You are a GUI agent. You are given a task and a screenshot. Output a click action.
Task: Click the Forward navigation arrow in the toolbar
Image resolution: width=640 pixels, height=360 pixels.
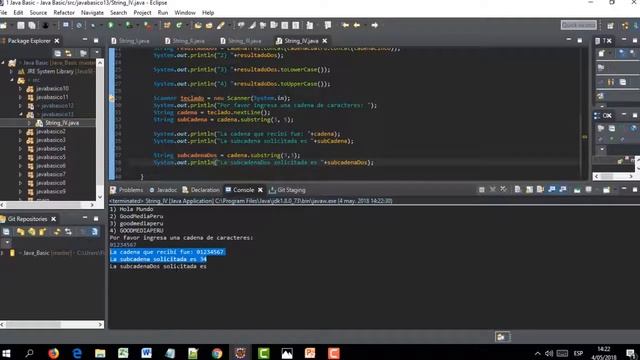coord(374,25)
